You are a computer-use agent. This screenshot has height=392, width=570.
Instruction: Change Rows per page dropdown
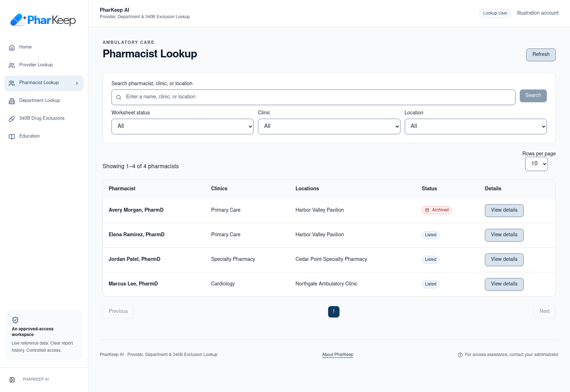tap(536, 164)
